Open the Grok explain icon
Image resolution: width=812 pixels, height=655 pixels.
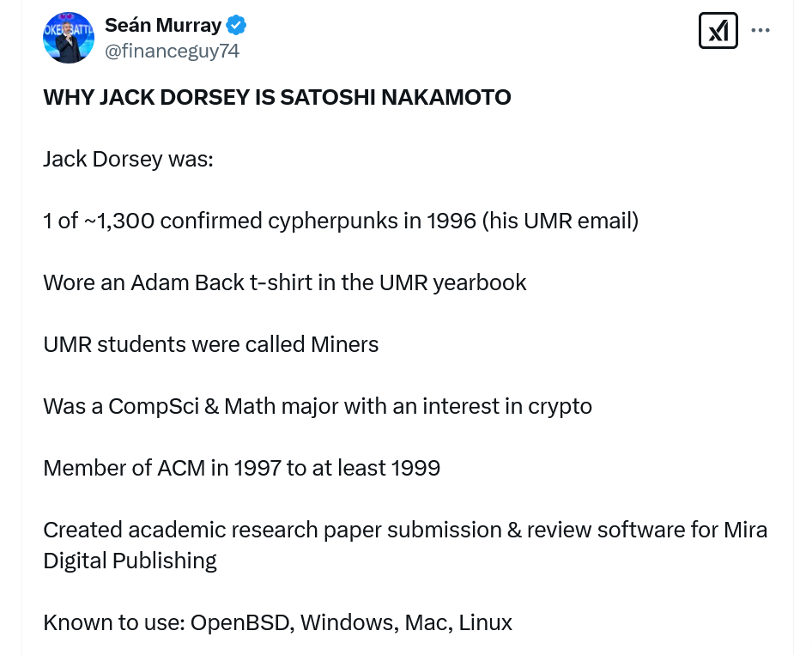point(718,31)
